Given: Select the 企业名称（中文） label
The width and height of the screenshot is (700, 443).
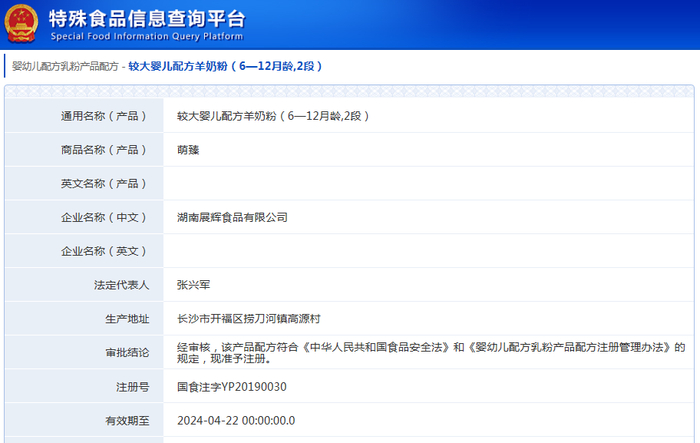Looking at the screenshot, I should click(x=104, y=217).
